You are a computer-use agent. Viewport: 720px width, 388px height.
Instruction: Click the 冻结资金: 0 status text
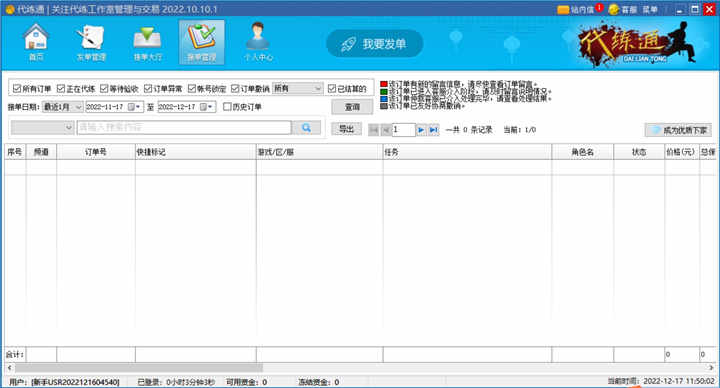tap(319, 382)
